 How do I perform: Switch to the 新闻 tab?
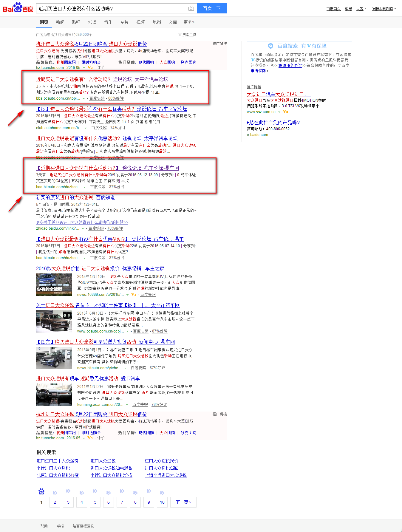point(60,22)
